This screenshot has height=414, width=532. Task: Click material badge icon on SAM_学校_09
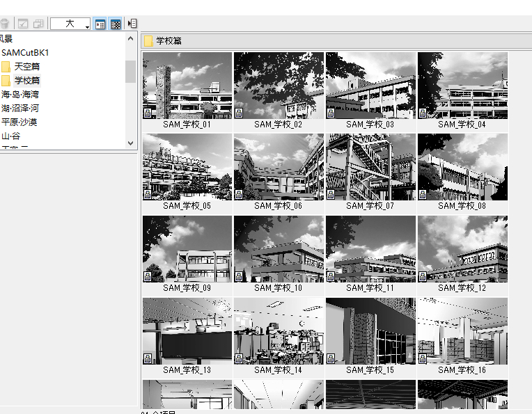coord(148,276)
